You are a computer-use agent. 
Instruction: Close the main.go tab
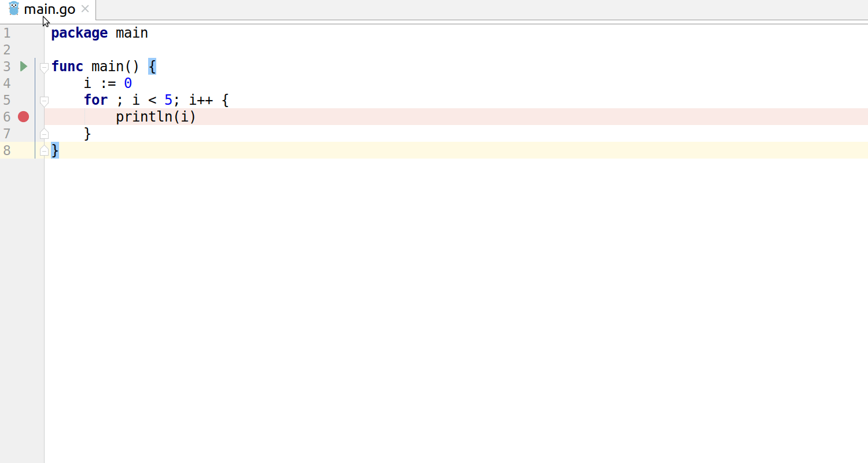(84, 9)
